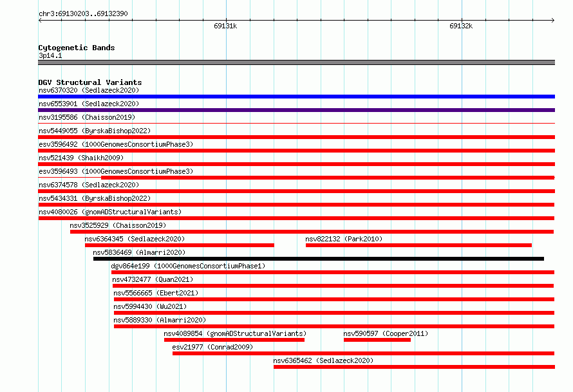This screenshot has height=392, width=573.
Task: Select the red bar under nsv5434331
Action: pyautogui.click(x=296, y=205)
